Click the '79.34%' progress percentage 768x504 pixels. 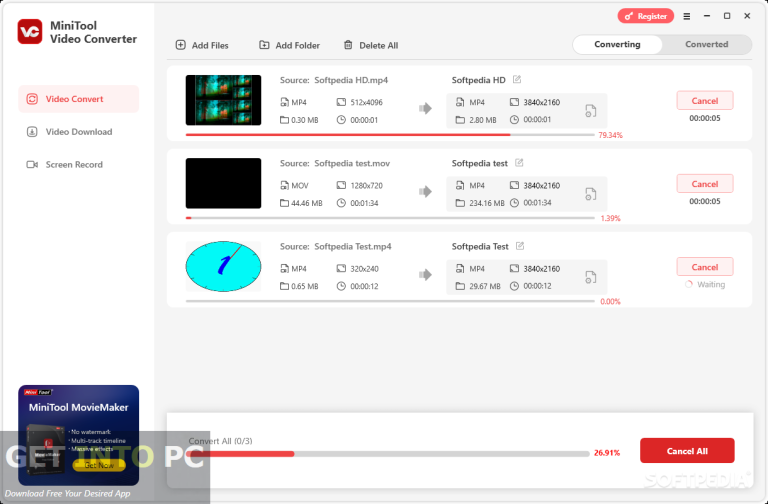[x=610, y=135]
